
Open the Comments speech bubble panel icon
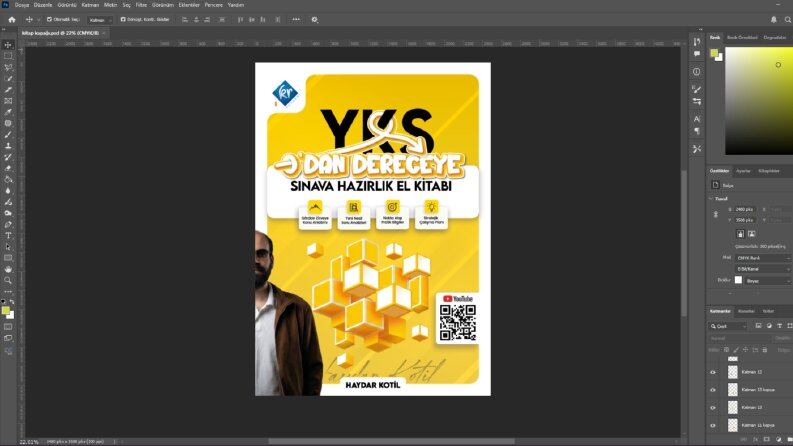coord(697,54)
